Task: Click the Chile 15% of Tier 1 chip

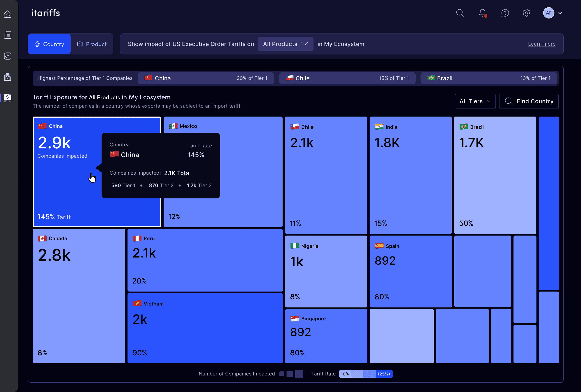Action: point(347,78)
